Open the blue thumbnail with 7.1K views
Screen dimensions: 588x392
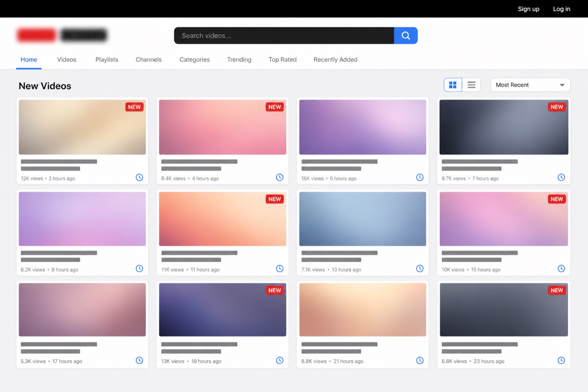[x=362, y=219]
